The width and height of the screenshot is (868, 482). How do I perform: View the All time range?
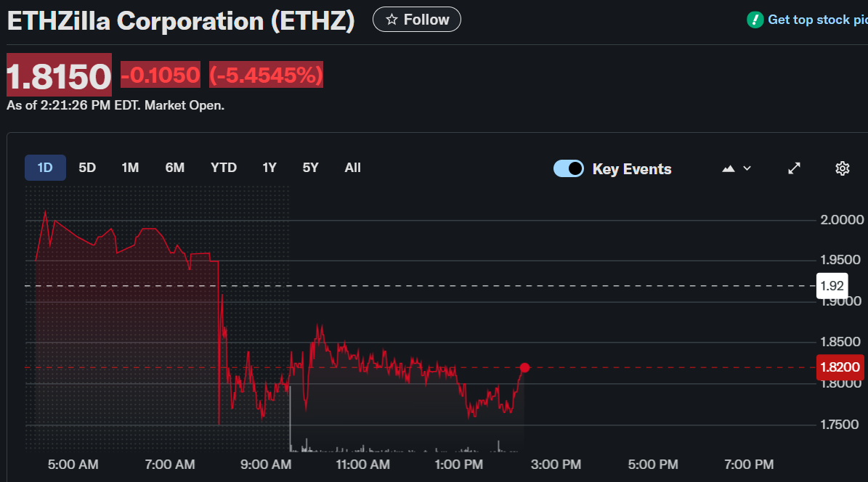[x=352, y=168]
